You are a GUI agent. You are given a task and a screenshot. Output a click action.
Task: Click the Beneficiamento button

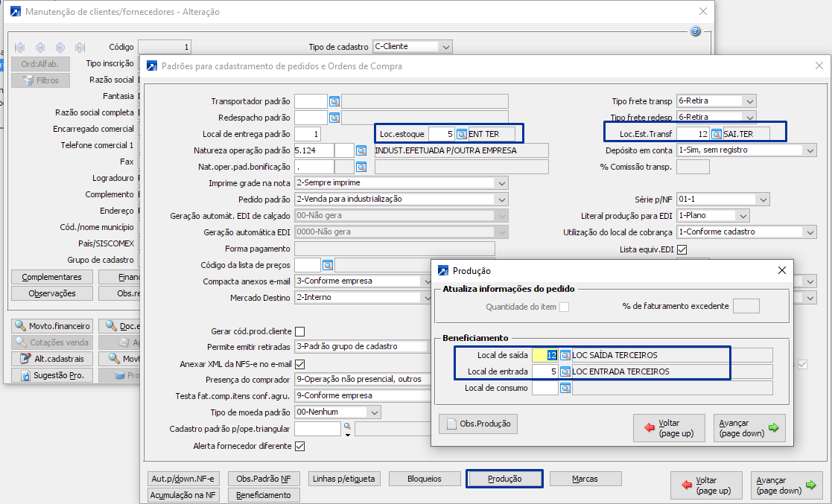[264, 495]
